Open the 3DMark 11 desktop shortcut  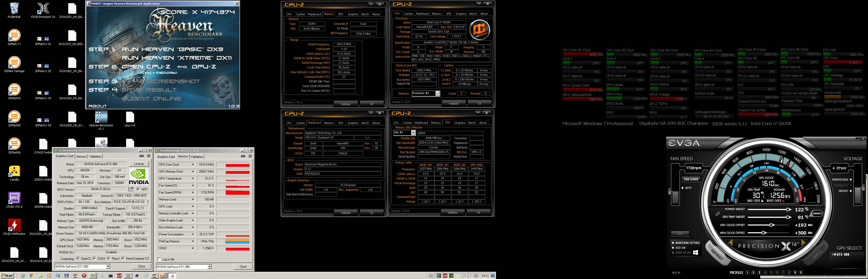[14, 35]
